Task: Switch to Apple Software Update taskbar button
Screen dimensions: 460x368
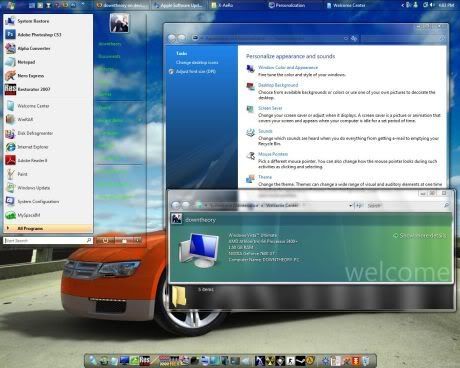Action: click(x=179, y=5)
